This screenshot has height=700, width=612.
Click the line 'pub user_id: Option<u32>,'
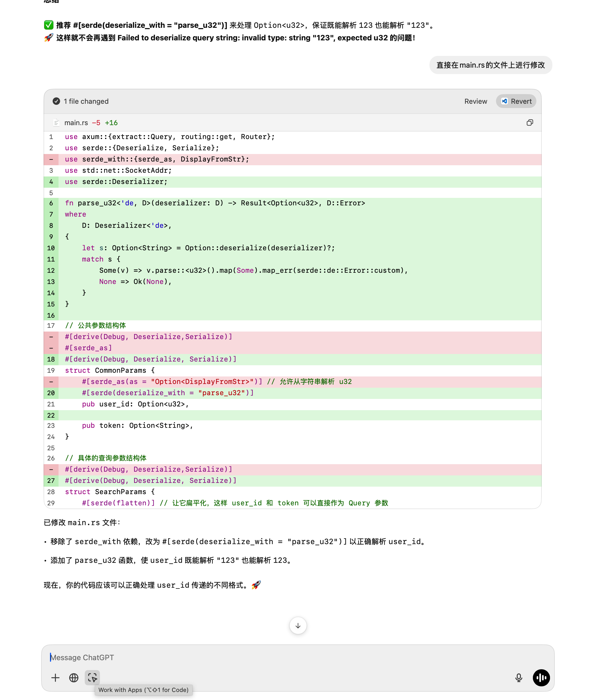coord(292,404)
